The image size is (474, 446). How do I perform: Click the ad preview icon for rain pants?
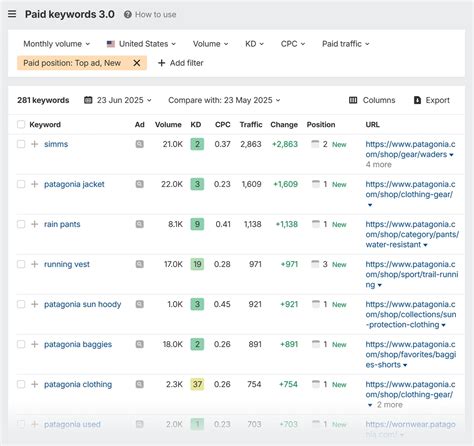(140, 224)
